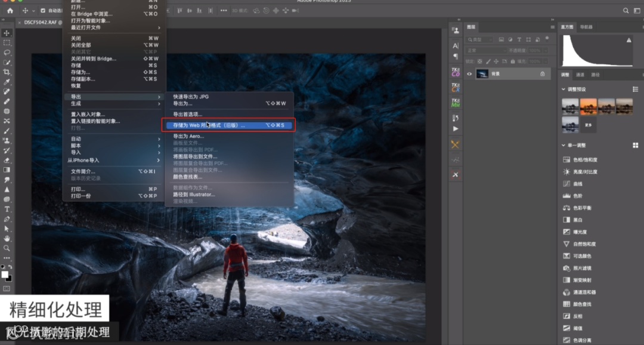Toggle lock image pixels brush icon
The height and width of the screenshot is (345, 644).
tap(488, 61)
